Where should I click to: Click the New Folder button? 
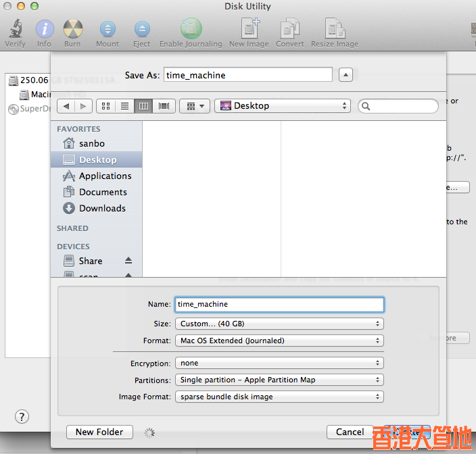pyautogui.click(x=99, y=432)
